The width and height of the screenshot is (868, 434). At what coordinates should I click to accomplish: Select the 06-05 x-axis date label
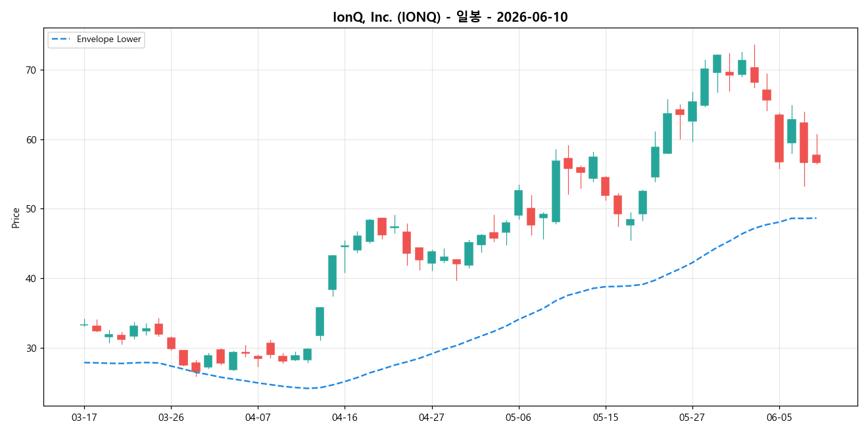coord(779,418)
